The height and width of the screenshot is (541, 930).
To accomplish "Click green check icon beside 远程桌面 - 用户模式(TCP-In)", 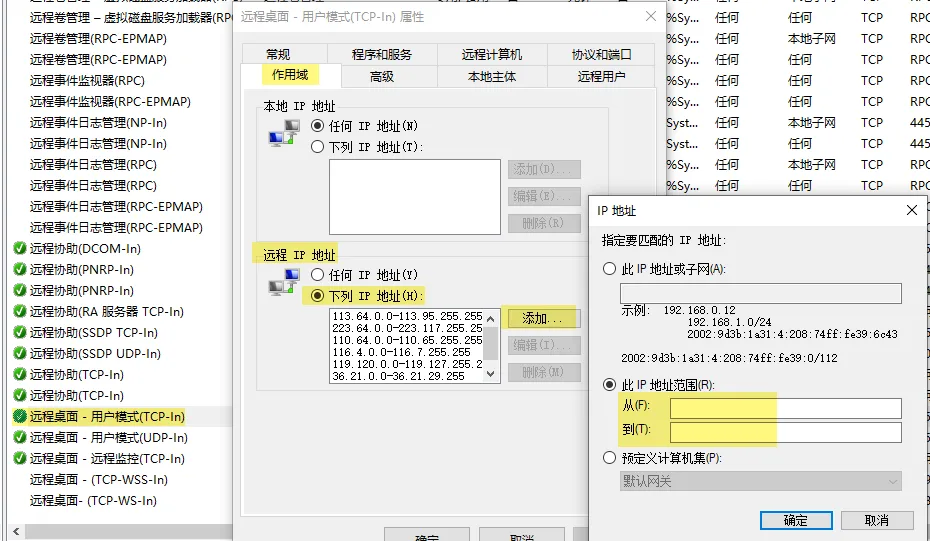I will tap(19, 417).
